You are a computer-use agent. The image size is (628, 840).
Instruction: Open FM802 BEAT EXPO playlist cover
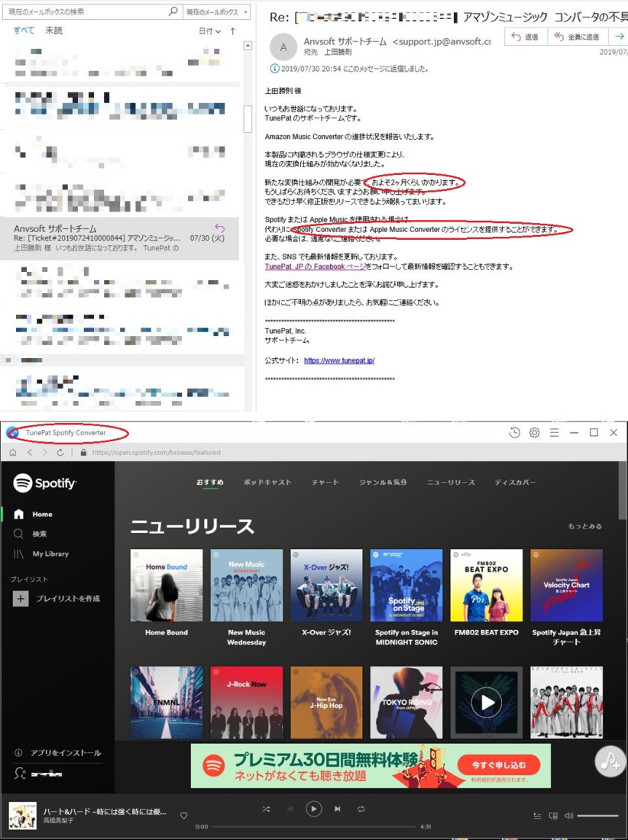tap(487, 585)
